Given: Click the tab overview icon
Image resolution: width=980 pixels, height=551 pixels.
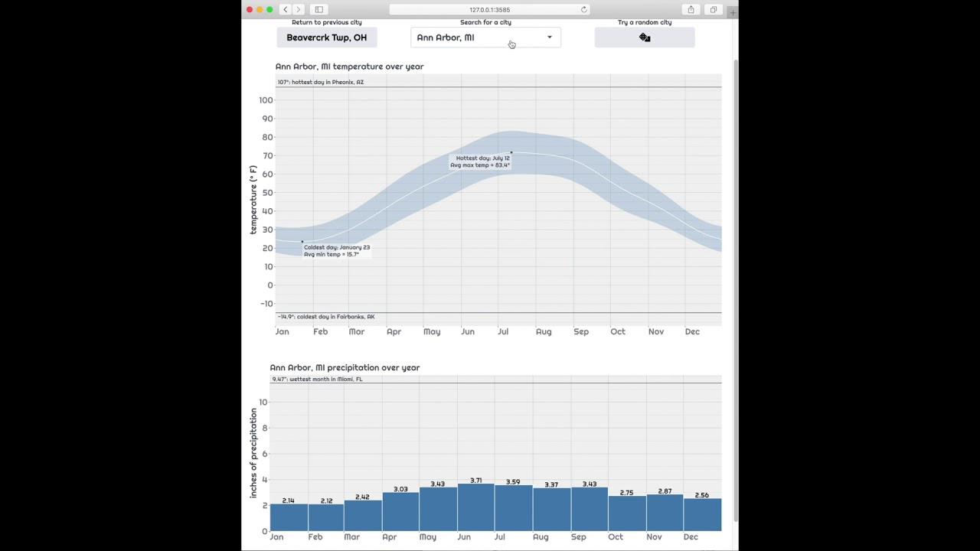Looking at the screenshot, I should [x=713, y=9].
